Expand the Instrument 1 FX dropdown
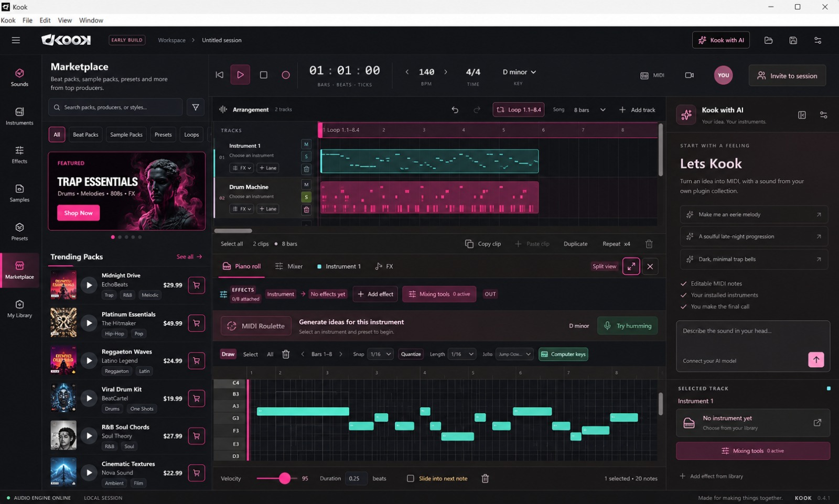This screenshot has width=839, height=504. pyautogui.click(x=242, y=168)
